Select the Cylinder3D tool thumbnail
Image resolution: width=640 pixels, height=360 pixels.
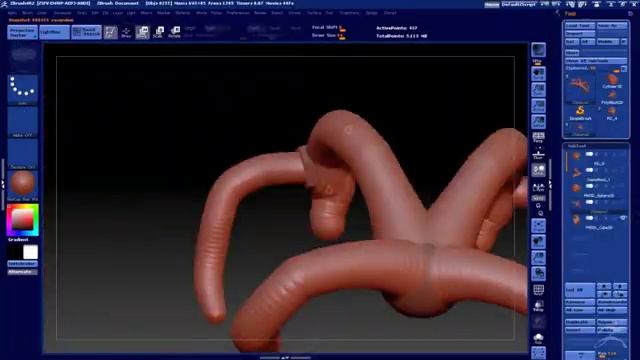pos(612,81)
